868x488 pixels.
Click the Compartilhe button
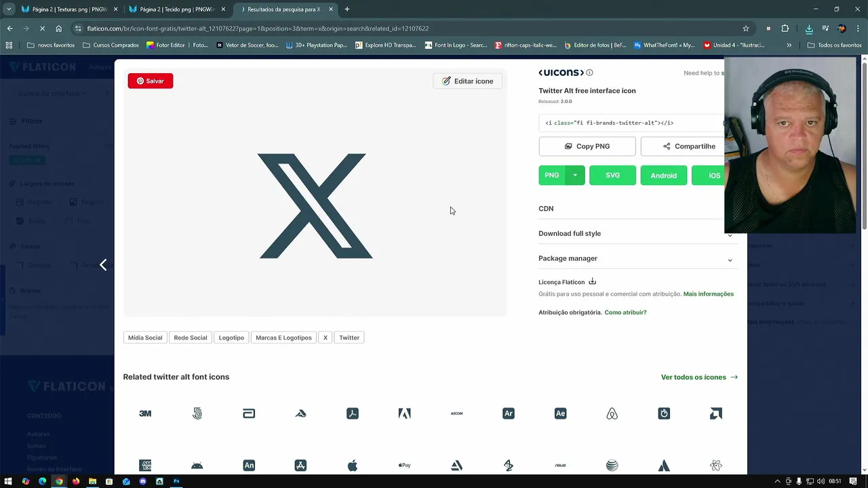coord(682,146)
